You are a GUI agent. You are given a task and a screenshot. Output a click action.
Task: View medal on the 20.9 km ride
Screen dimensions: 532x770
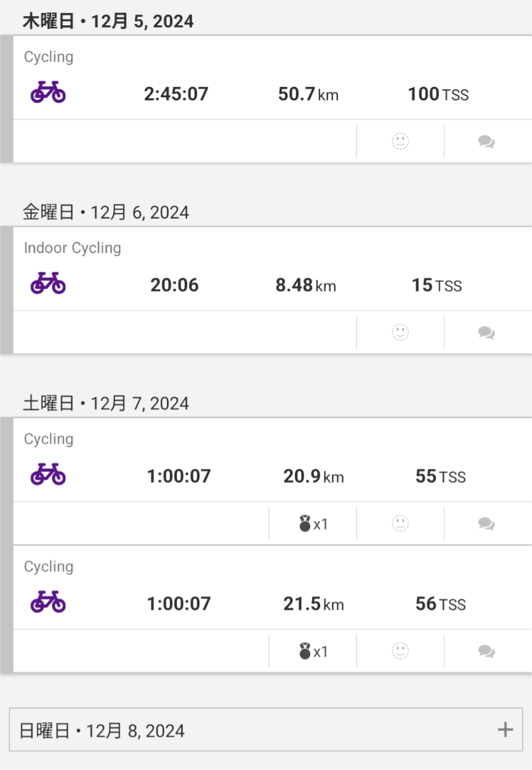tap(313, 524)
